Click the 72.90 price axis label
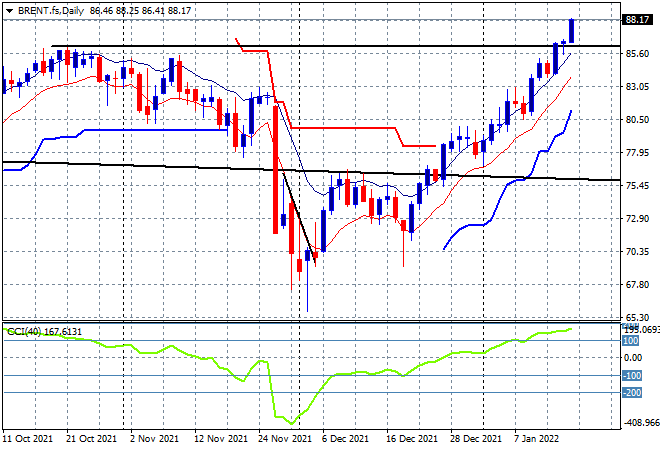The image size is (660, 450). 637,218
